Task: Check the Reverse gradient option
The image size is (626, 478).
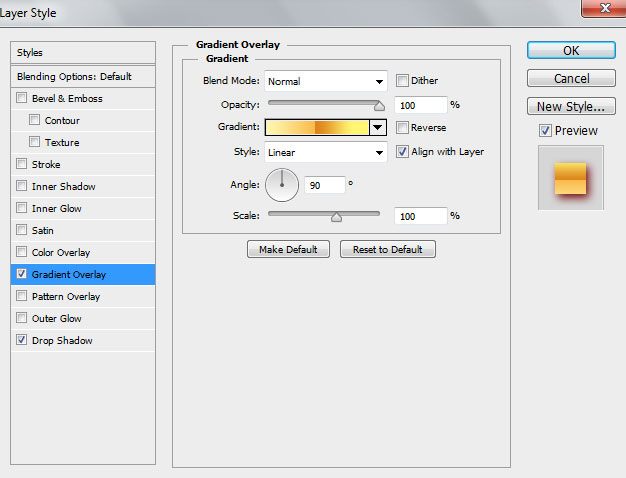Action: (402, 128)
